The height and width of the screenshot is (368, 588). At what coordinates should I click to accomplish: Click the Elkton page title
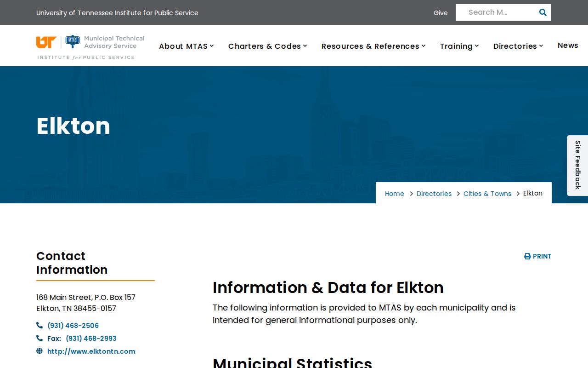pyautogui.click(x=73, y=126)
